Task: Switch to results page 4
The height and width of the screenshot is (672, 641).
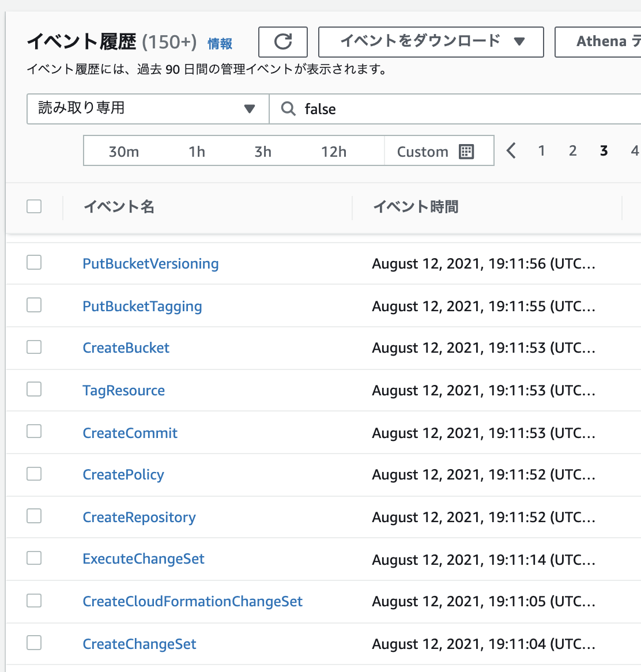Action: (x=635, y=150)
